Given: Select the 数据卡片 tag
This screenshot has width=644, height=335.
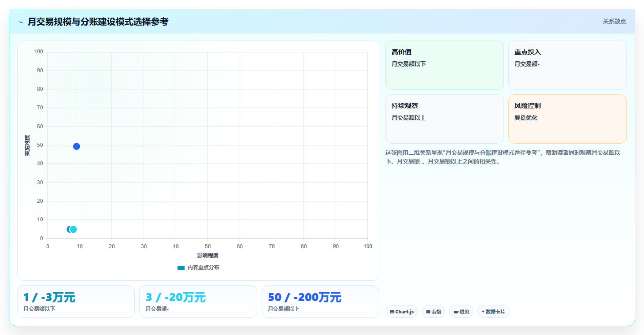Looking at the screenshot, I should (493, 312).
